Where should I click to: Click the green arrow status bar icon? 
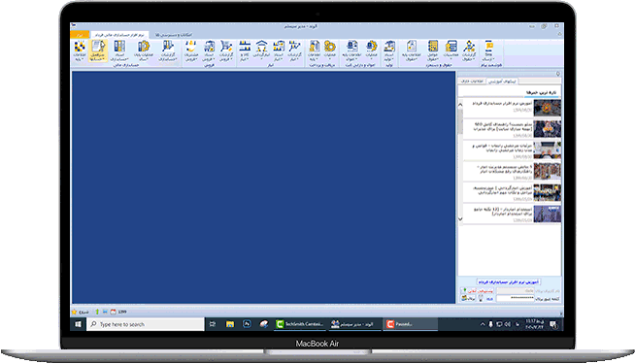pos(97,312)
